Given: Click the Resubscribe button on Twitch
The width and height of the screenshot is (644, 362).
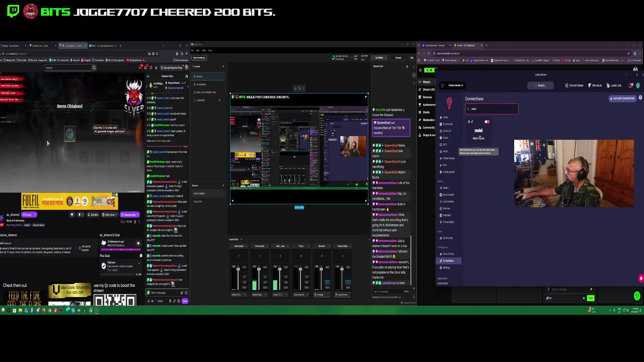Looking at the screenshot, I should [130, 215].
